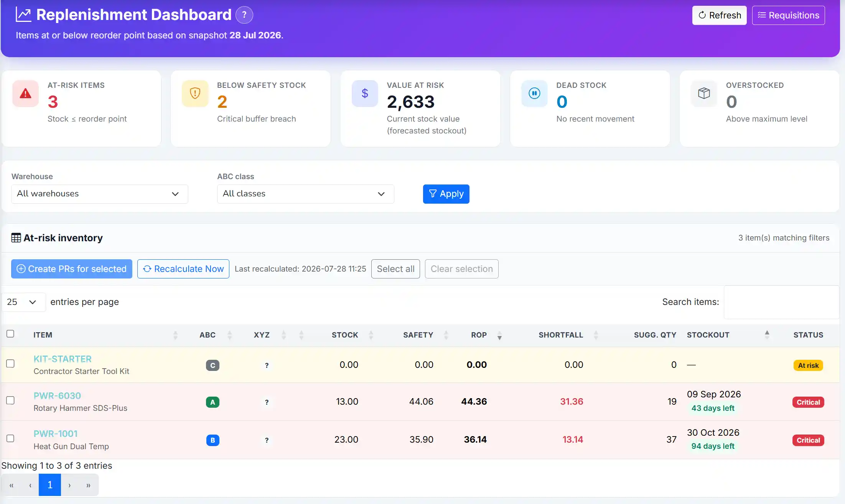The image size is (845, 504).
Task: Click the chart icon before Replenishment Dashboard
Action: 23,15
